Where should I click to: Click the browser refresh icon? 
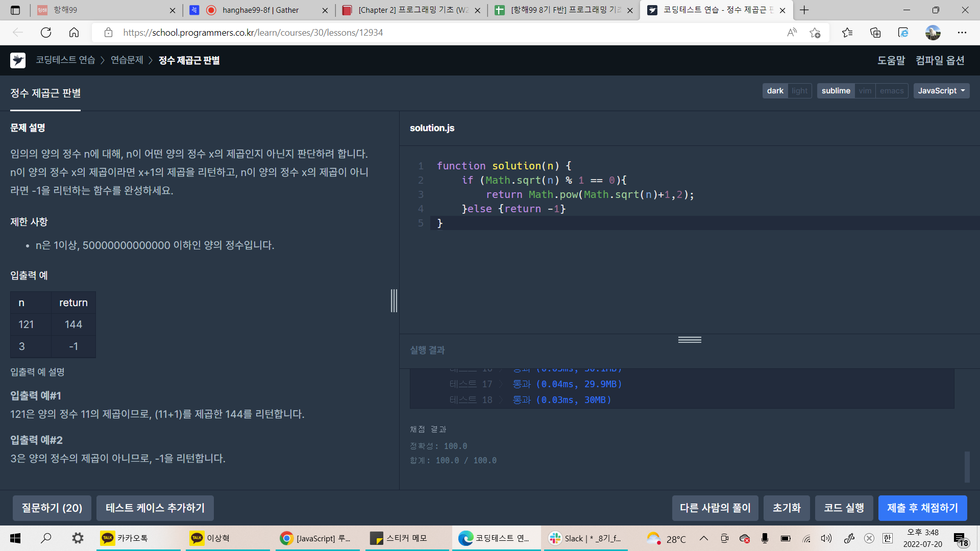coord(46,33)
